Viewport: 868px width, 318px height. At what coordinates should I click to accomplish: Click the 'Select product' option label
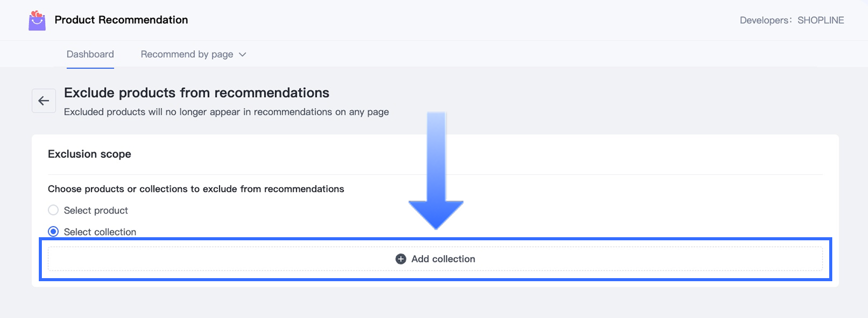point(96,211)
